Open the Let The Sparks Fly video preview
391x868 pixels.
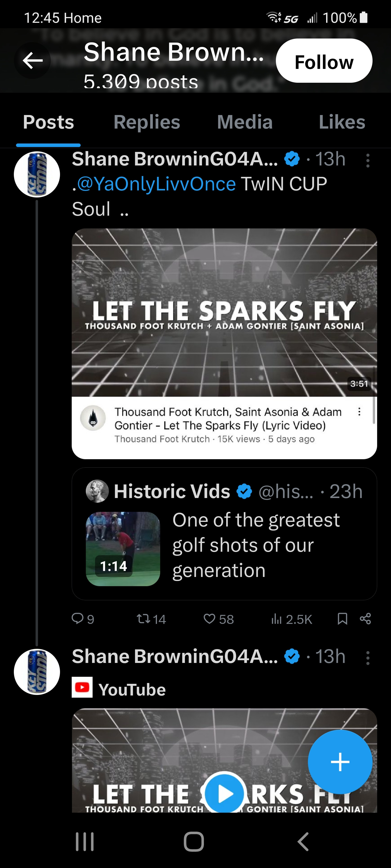coord(224,312)
